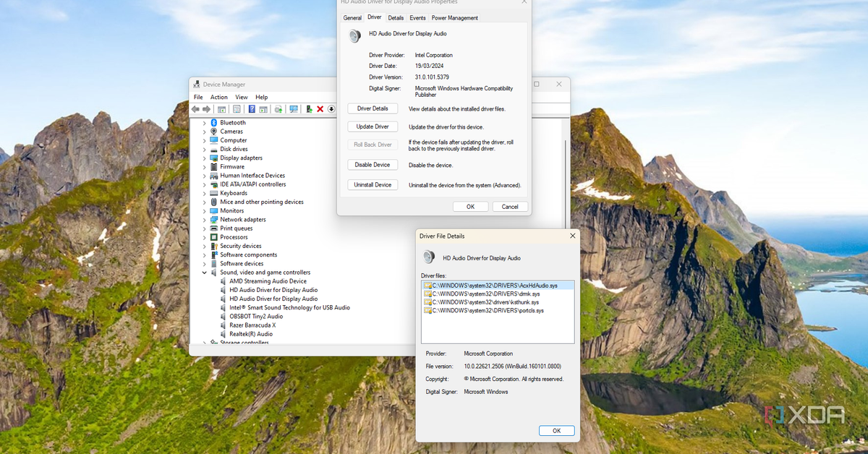The height and width of the screenshot is (454, 868).
Task: Click the Cameras webcam icon in tree
Action: tap(214, 132)
